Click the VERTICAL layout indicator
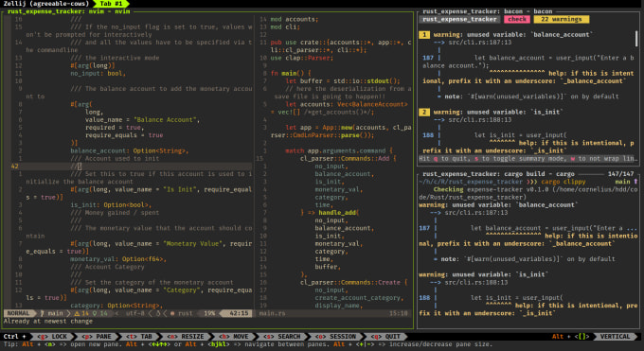 pos(615,337)
